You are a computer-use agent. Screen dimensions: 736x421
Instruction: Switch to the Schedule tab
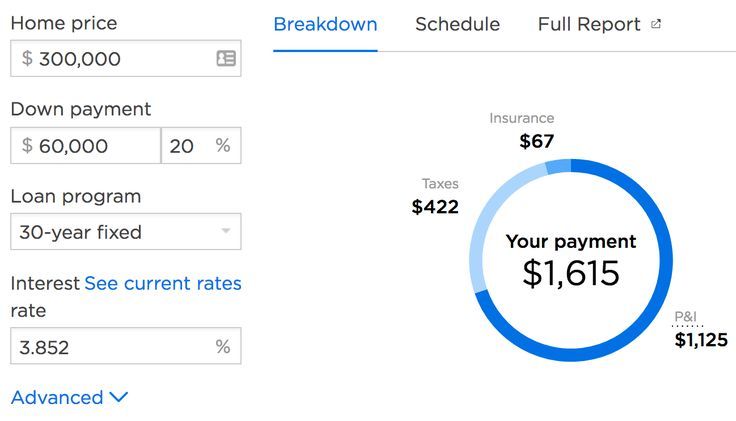[458, 24]
